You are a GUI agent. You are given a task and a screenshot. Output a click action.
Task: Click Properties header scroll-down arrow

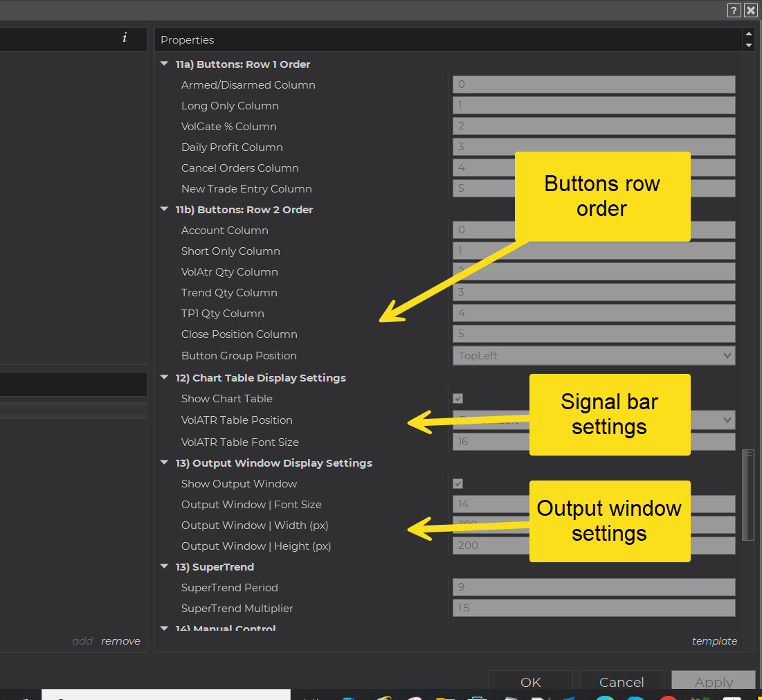pos(748,45)
